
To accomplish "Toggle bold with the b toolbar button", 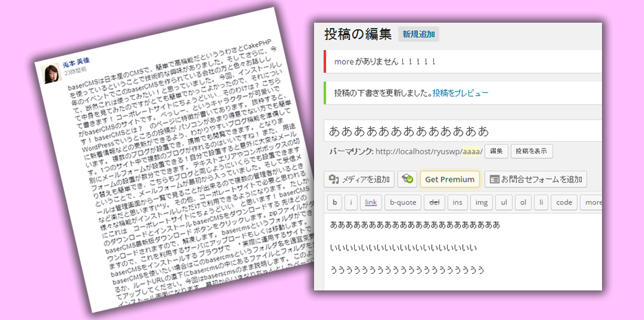I will click(335, 202).
